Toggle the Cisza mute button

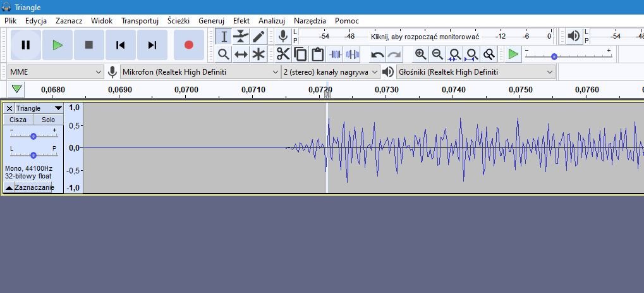(18, 120)
